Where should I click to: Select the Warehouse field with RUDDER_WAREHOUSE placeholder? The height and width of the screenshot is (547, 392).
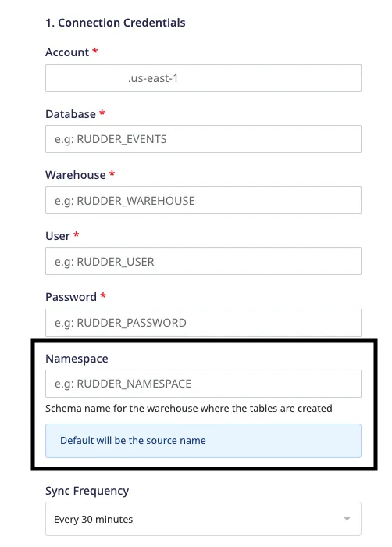pyautogui.click(x=203, y=200)
